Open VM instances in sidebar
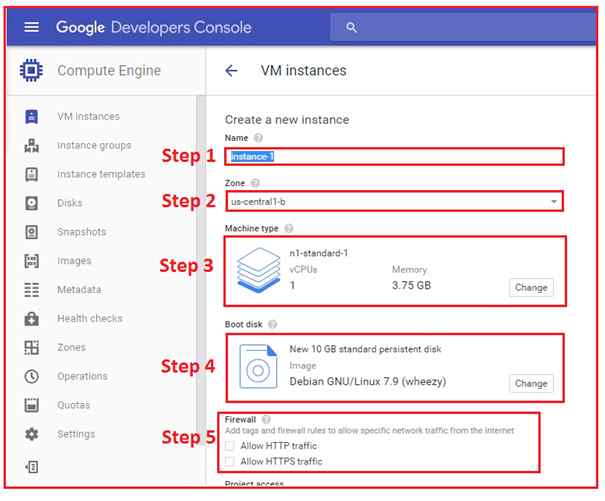This screenshot has width=605, height=501. [88, 116]
